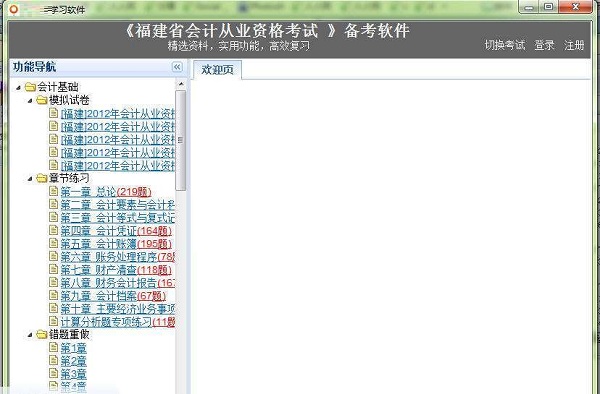
Task: Click the page icon beside 第1章 under 错题重做
Action: (x=54, y=347)
